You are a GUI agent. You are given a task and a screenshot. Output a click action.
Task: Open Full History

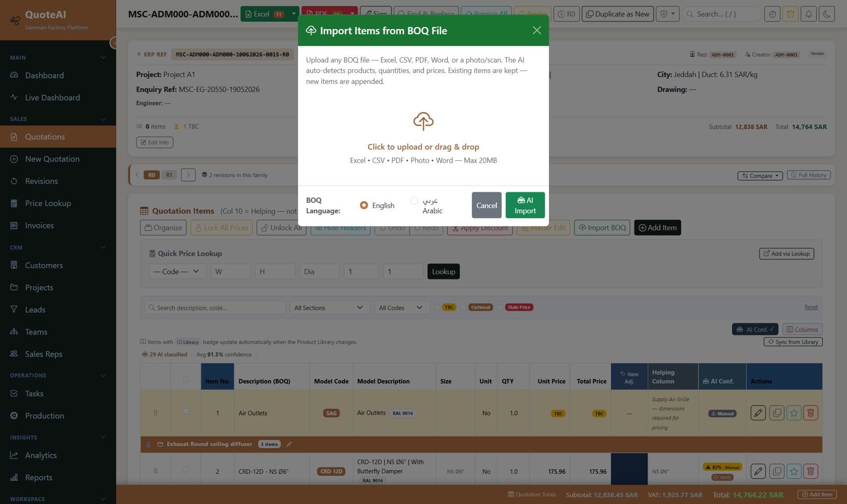pyautogui.click(x=808, y=175)
